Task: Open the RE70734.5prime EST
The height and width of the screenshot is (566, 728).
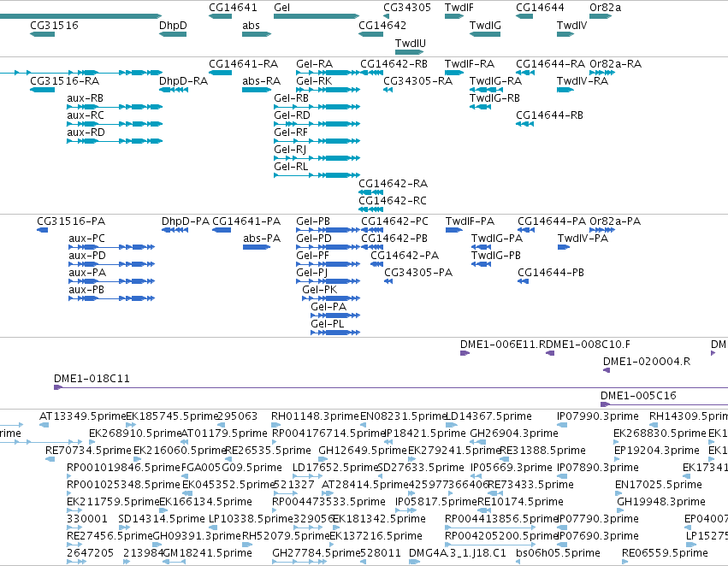Action: click(x=50, y=459)
